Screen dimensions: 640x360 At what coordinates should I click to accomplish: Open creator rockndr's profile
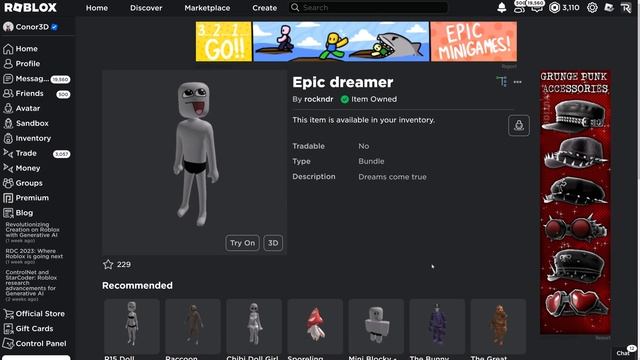tap(318, 99)
